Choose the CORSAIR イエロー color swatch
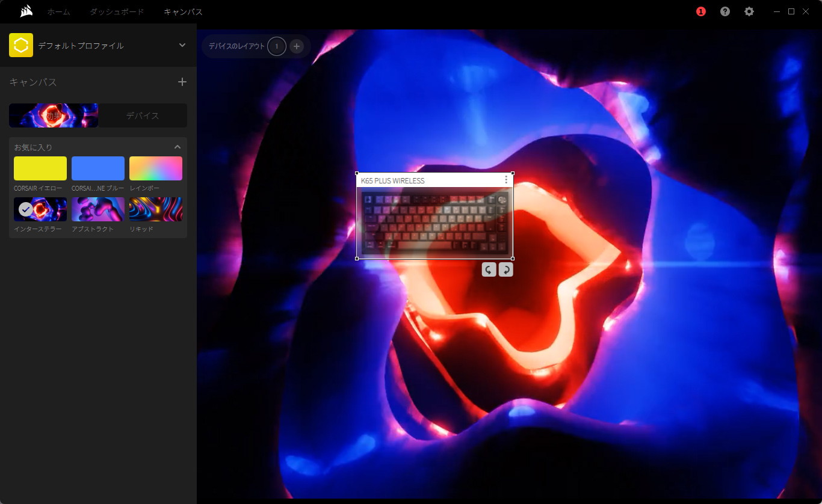 tap(40, 168)
